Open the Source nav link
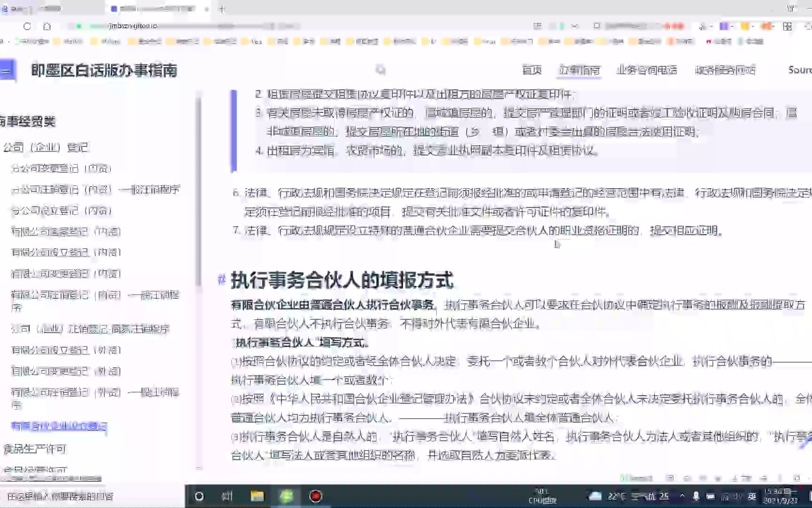Viewport: 812px width, 508px height. click(x=800, y=70)
